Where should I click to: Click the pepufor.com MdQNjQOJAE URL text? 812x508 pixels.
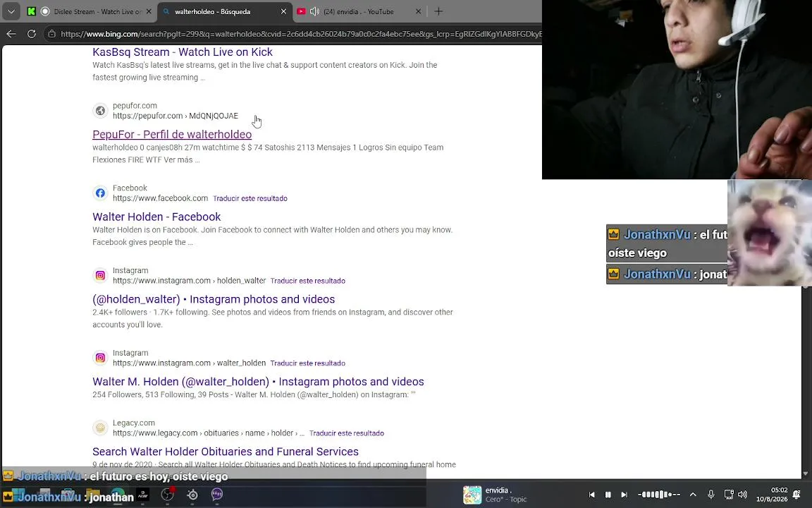tap(176, 116)
